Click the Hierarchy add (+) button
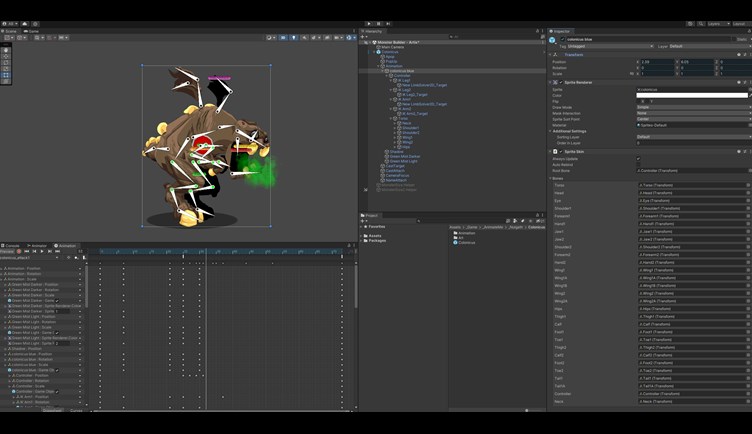The width and height of the screenshot is (752, 434). coord(362,37)
